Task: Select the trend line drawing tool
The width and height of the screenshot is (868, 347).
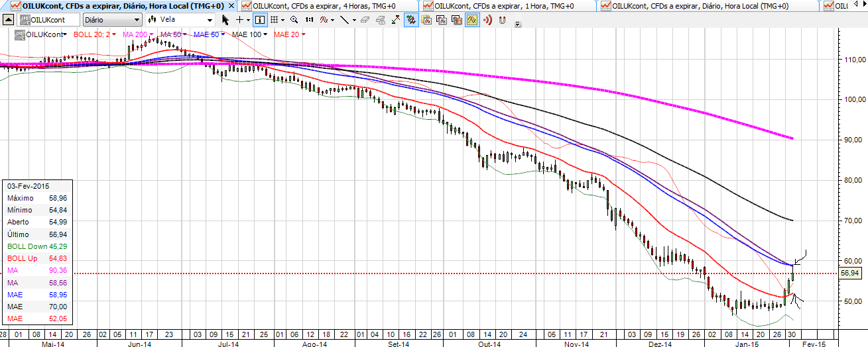Action: [345, 20]
